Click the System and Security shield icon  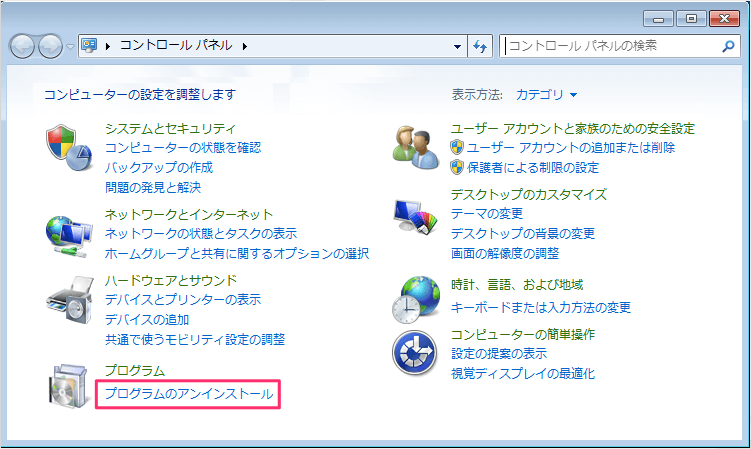pos(68,148)
